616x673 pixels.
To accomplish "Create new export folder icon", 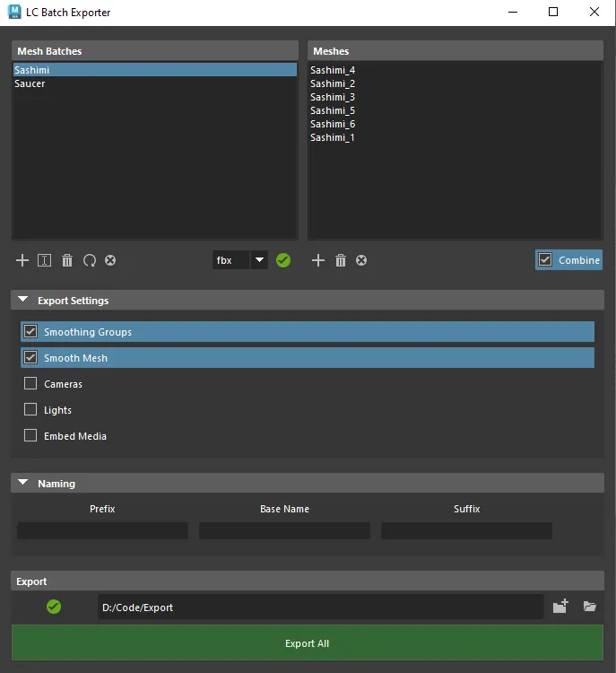I will point(560,606).
